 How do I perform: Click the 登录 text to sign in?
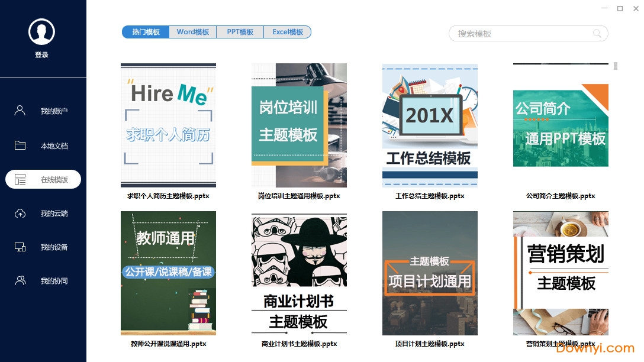pyautogui.click(x=42, y=54)
